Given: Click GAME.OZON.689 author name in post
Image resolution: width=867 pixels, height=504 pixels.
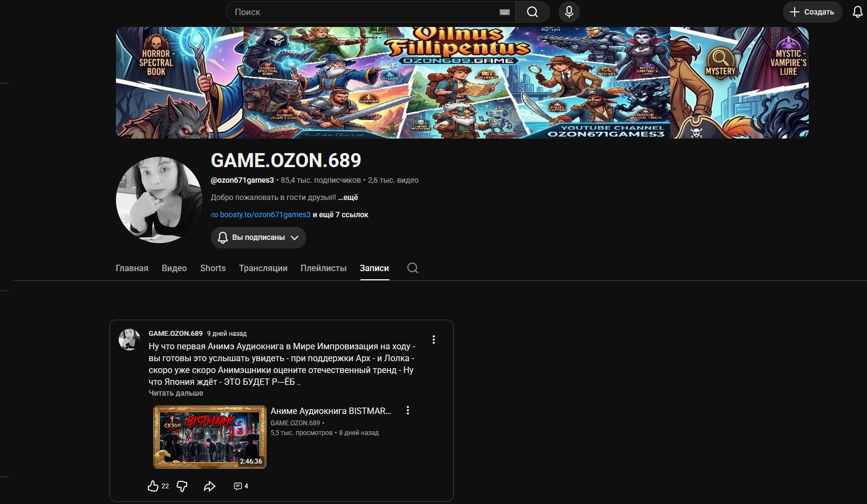Looking at the screenshot, I should click(x=176, y=334).
